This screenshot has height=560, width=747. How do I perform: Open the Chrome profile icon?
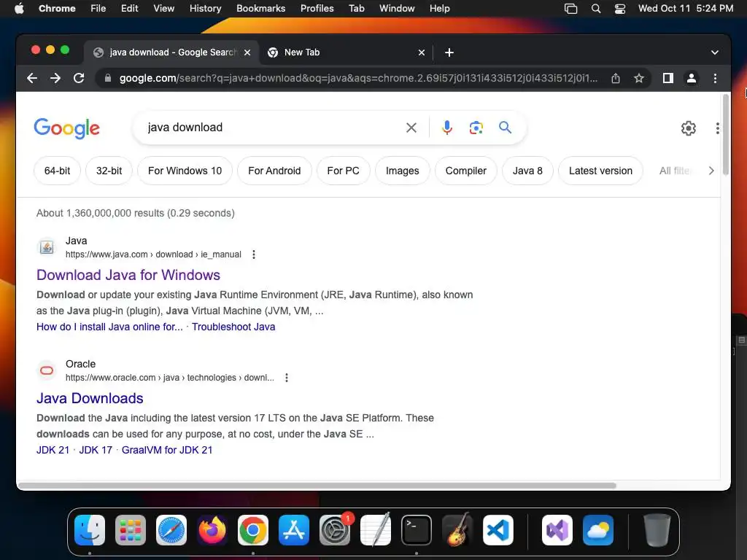click(x=692, y=78)
